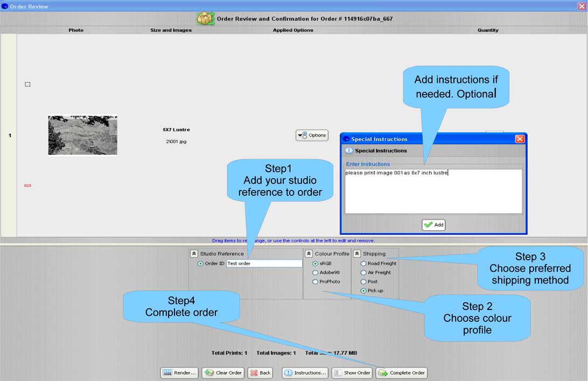Select Road Freight shipping method
The height and width of the screenshot is (381, 588).
(x=363, y=264)
